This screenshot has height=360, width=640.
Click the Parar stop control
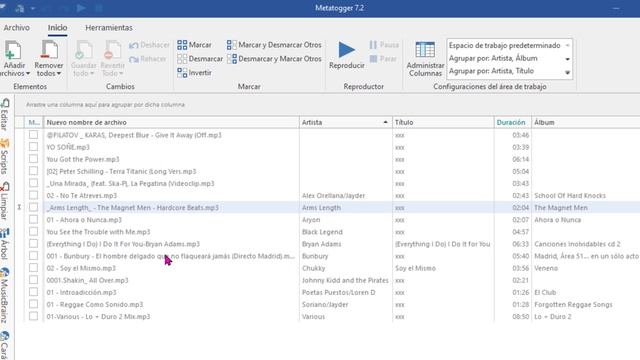pyautogui.click(x=383, y=59)
